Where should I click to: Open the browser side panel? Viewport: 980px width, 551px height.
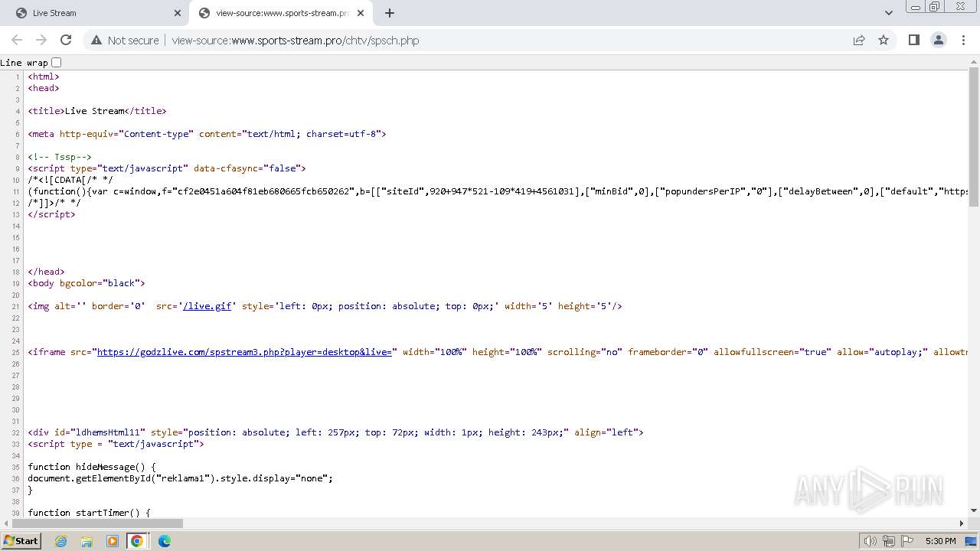[913, 40]
